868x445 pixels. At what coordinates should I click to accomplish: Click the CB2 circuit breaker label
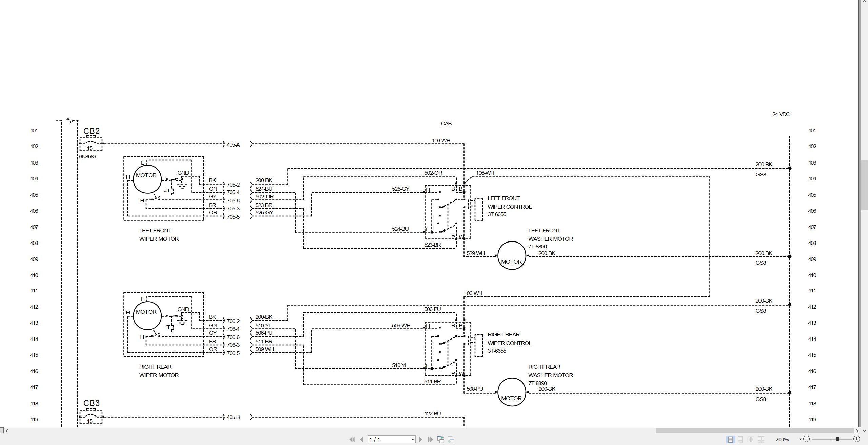click(x=92, y=131)
